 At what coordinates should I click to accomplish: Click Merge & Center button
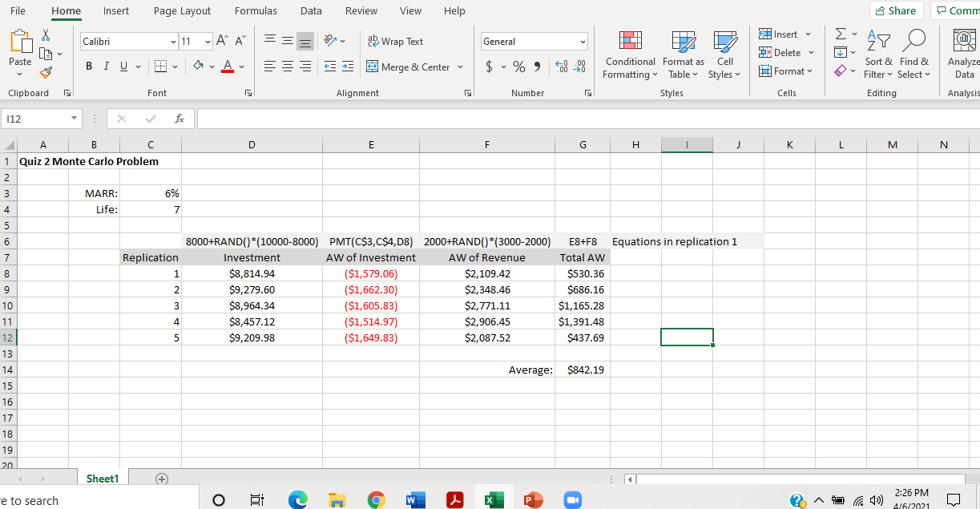(x=409, y=67)
